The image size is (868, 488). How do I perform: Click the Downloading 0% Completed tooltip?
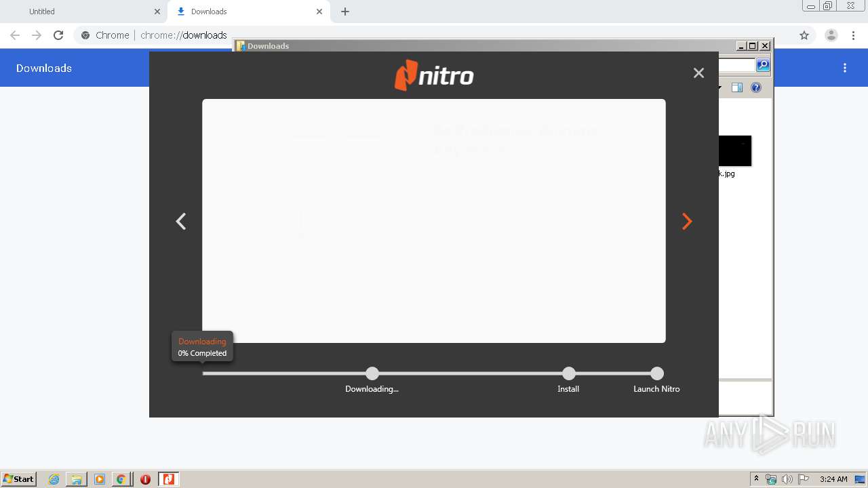coord(202,346)
